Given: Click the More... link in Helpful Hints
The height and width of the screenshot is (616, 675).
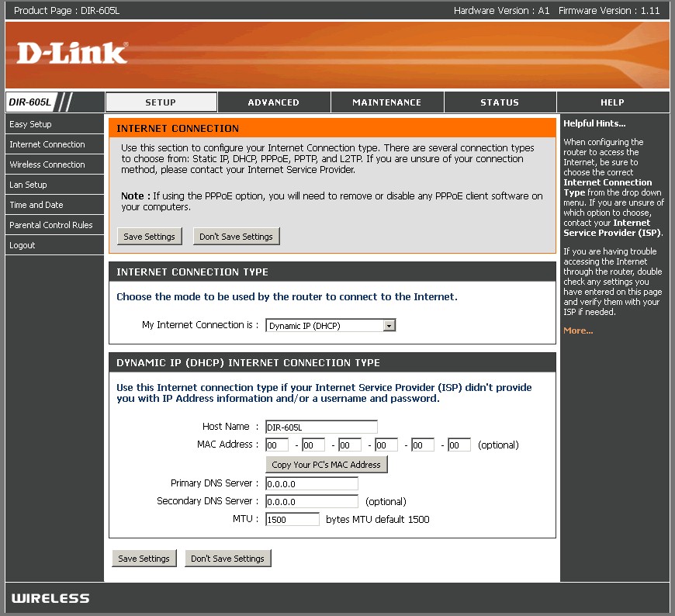Looking at the screenshot, I should (x=578, y=330).
